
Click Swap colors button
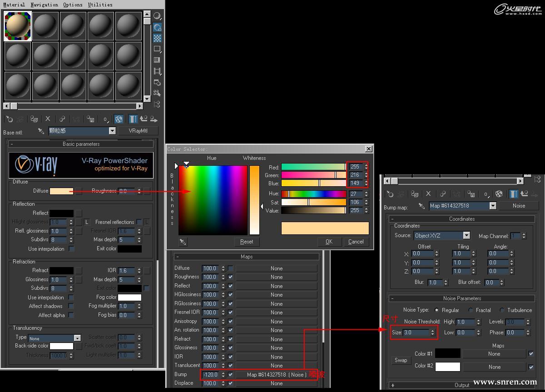[401, 360]
